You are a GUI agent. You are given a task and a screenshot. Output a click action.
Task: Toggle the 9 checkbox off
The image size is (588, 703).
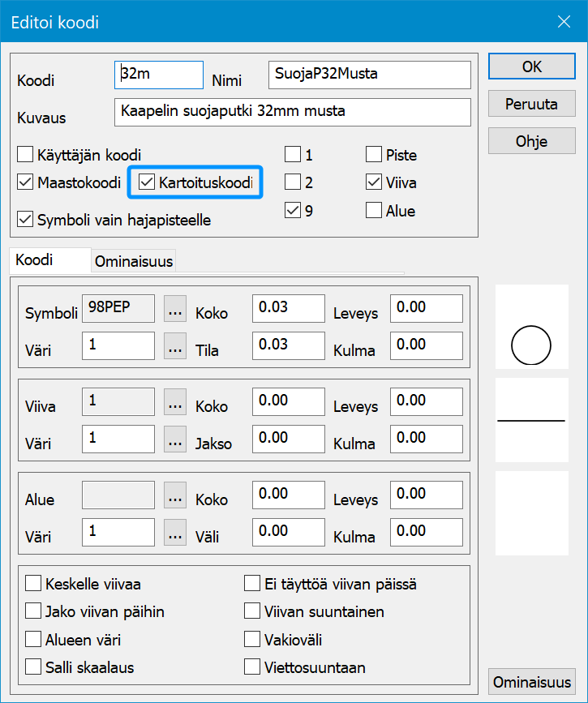click(x=292, y=210)
